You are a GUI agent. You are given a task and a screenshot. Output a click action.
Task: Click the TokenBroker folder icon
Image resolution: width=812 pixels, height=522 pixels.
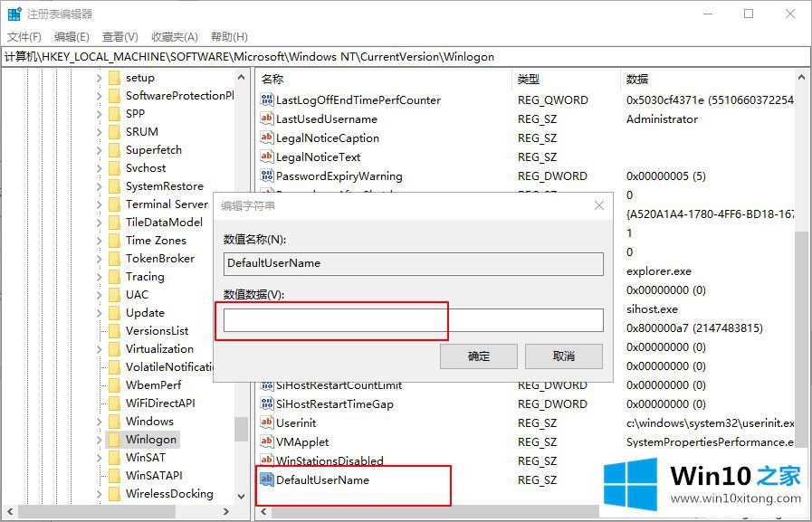point(114,258)
